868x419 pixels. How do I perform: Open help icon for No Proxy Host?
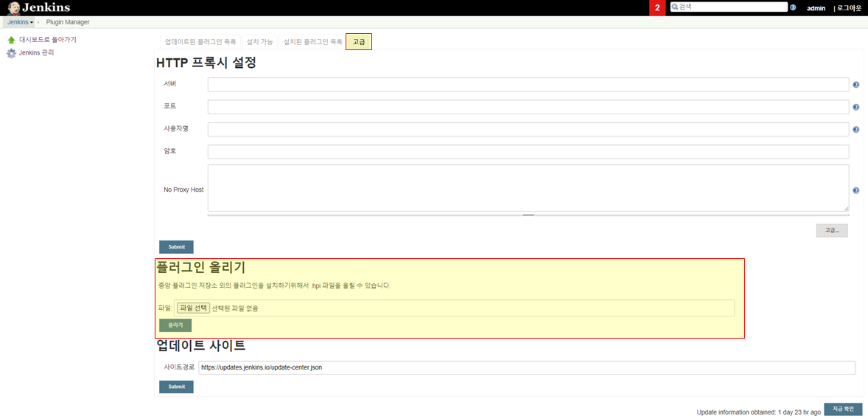coord(855,190)
